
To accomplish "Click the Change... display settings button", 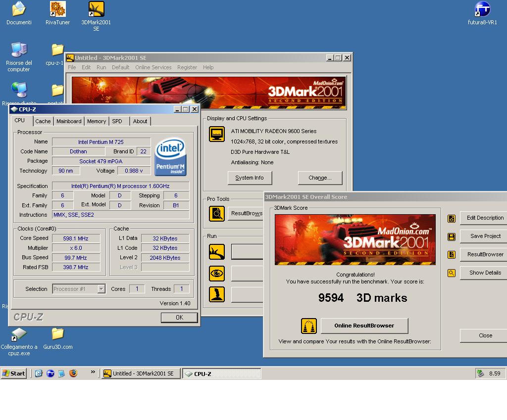I will [320, 178].
